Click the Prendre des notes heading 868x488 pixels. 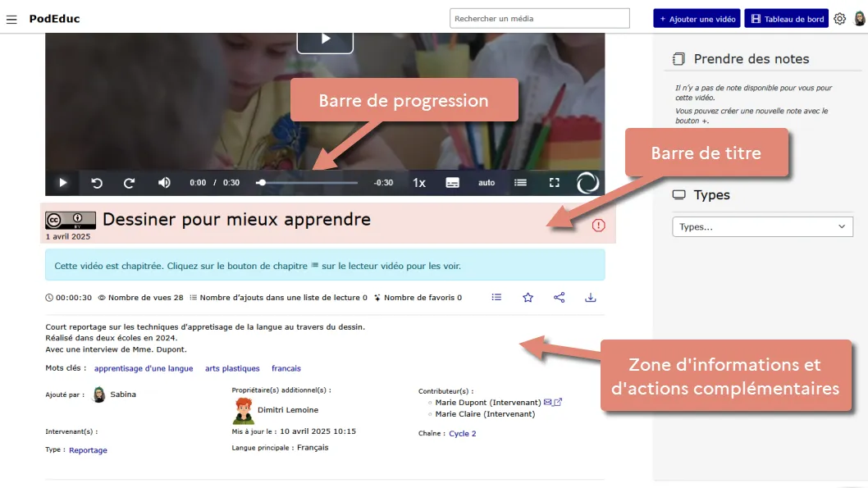pos(752,59)
